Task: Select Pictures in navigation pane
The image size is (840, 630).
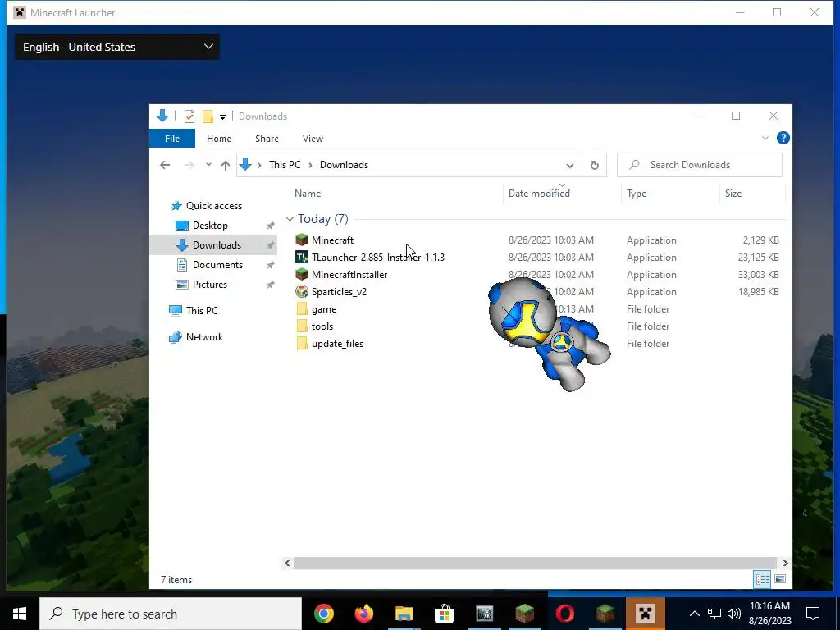Action: 209,285
